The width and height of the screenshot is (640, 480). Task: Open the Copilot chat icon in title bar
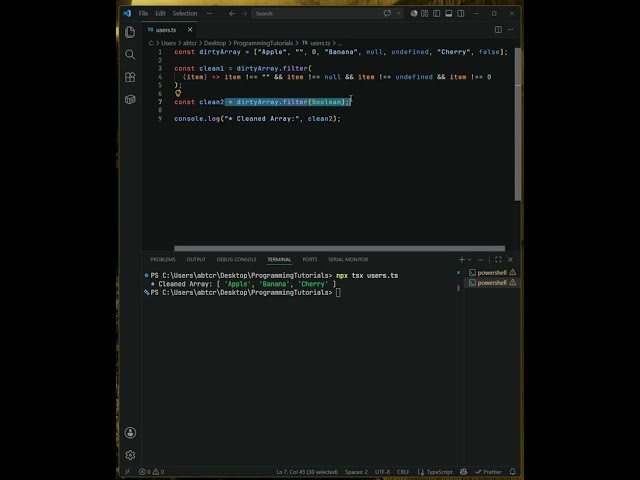(387, 13)
